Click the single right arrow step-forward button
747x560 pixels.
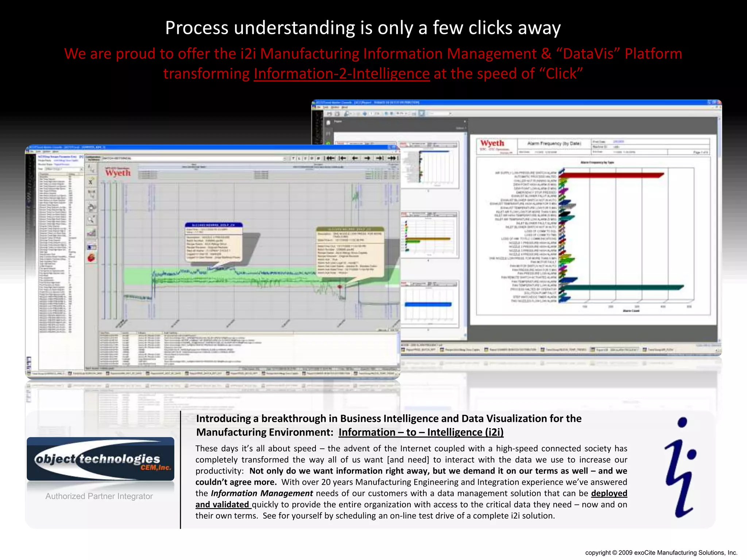click(367, 158)
